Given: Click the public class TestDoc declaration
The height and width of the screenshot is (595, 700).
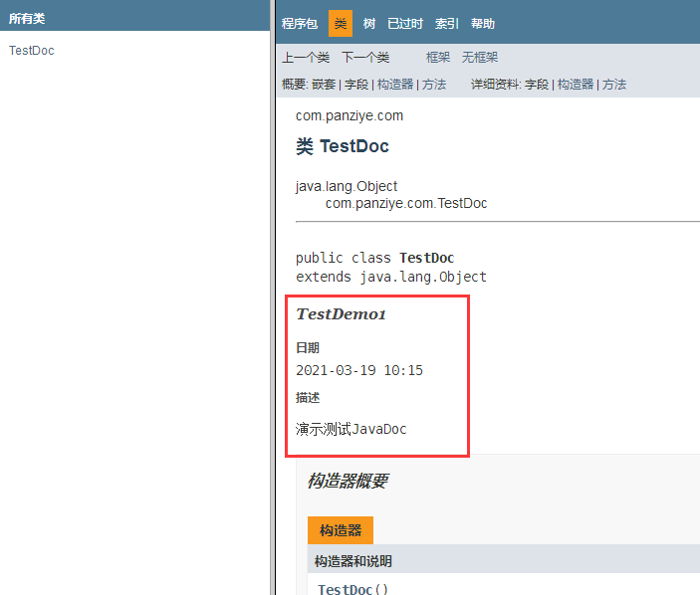Looking at the screenshot, I should [x=374, y=258].
